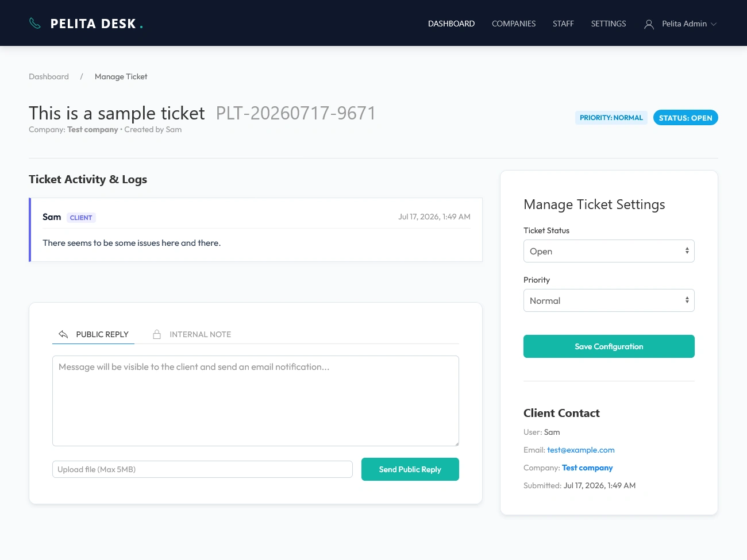Go to the Staff navigation item
This screenshot has height=560, width=747.
(563, 24)
